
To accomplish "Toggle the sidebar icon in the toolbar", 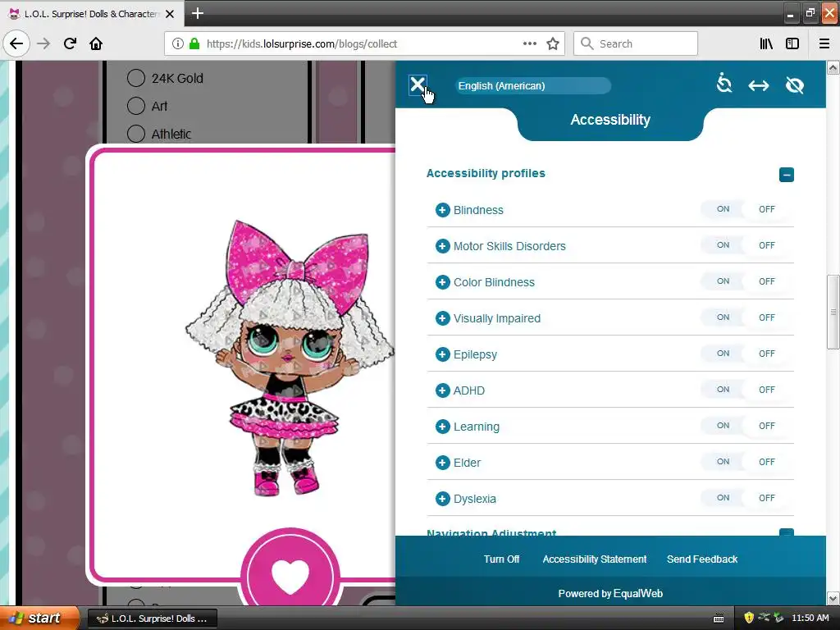I will [792, 44].
